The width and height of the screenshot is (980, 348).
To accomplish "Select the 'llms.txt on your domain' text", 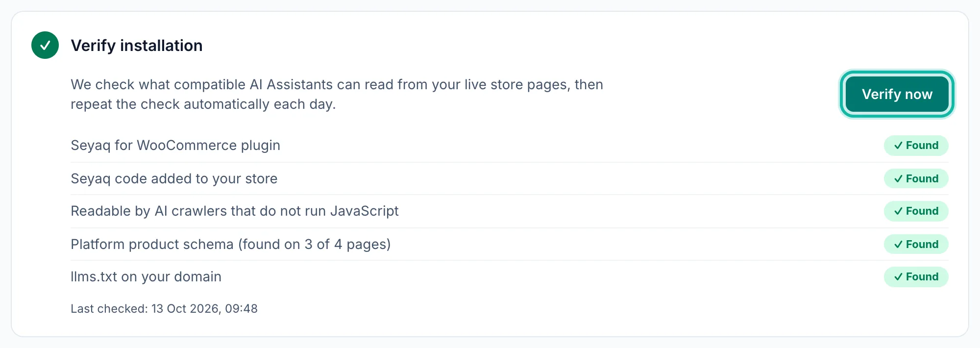I will (x=146, y=277).
